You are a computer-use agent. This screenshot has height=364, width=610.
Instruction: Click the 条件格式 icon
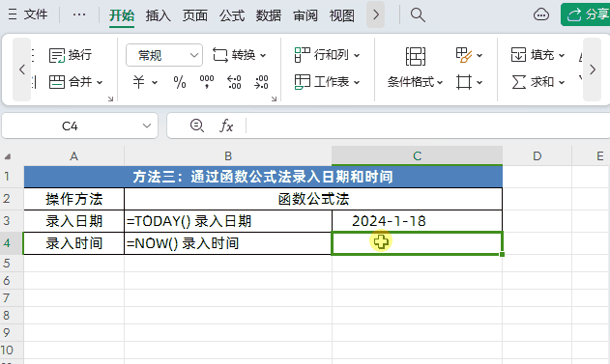coord(416,56)
